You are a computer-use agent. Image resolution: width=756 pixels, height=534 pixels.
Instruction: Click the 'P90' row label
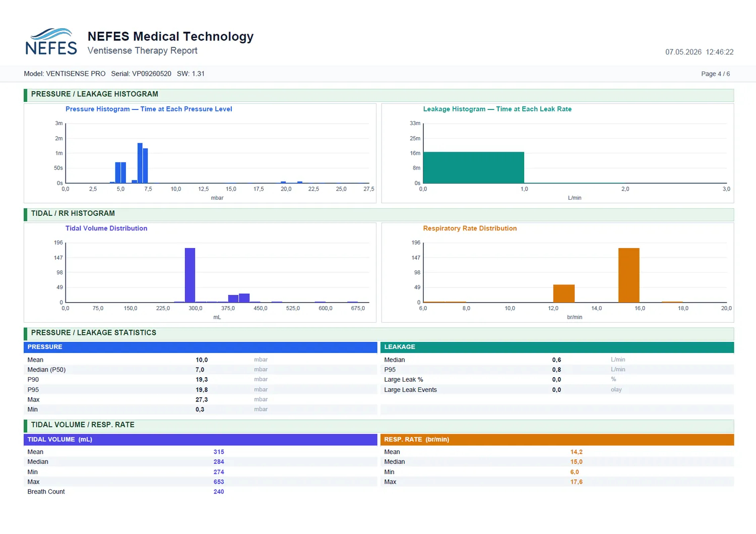click(x=33, y=380)
